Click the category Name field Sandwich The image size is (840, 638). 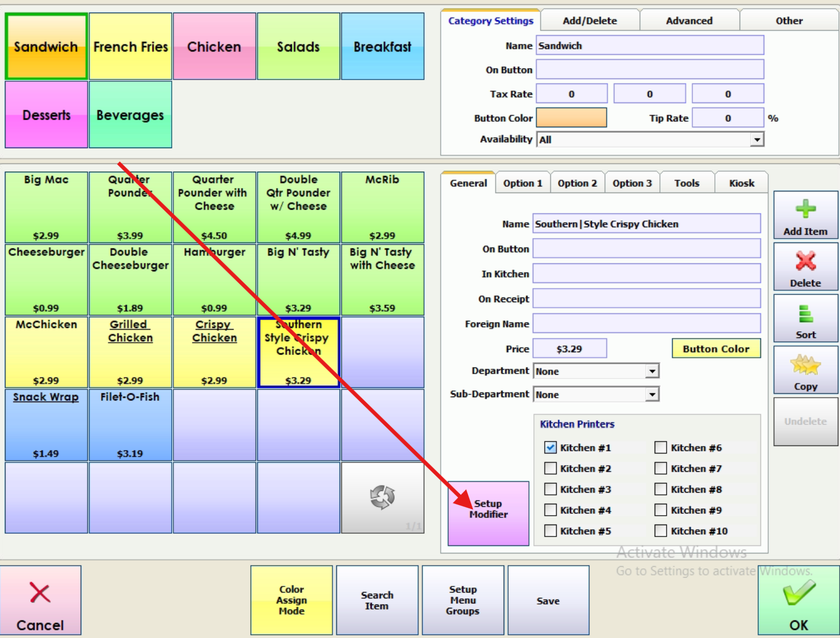(650, 46)
